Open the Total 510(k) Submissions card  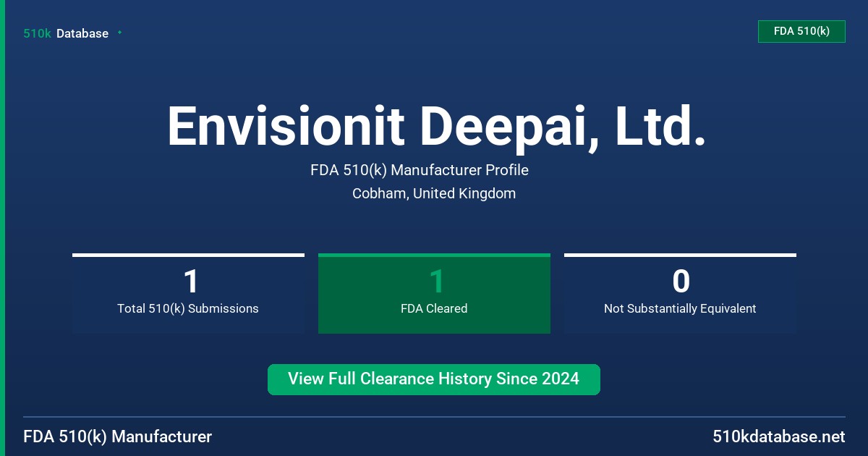[188, 293]
